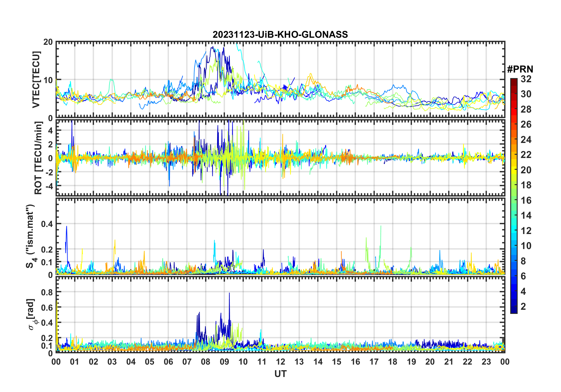The image size is (561, 392).
Task: Click colorbar tick label 22
Action: point(526,155)
